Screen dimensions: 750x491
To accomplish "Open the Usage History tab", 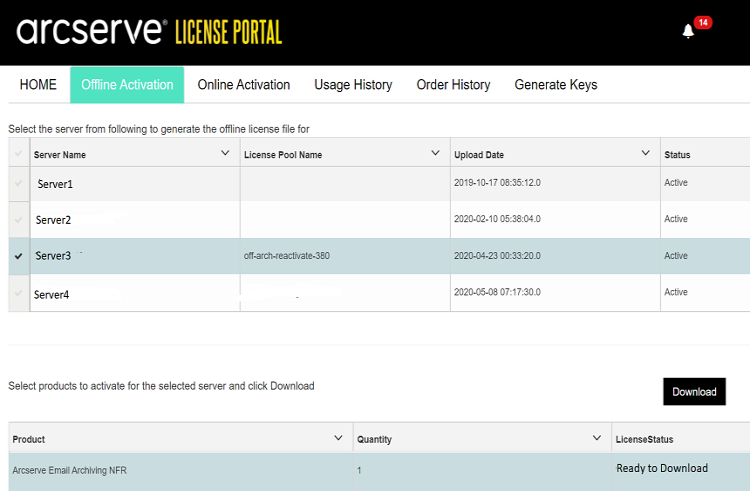I will pos(353,85).
